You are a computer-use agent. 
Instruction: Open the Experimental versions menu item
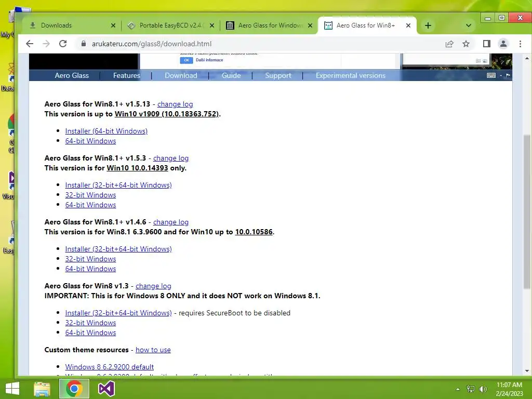[x=351, y=76]
